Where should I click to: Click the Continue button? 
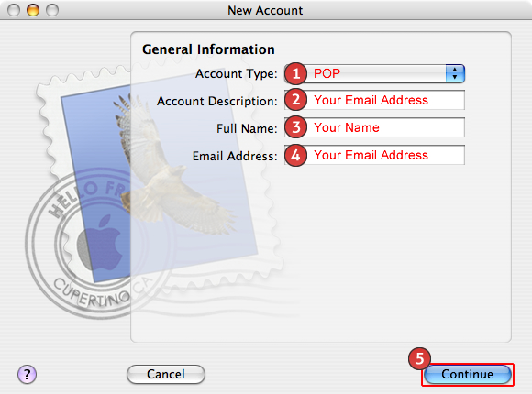pos(468,375)
